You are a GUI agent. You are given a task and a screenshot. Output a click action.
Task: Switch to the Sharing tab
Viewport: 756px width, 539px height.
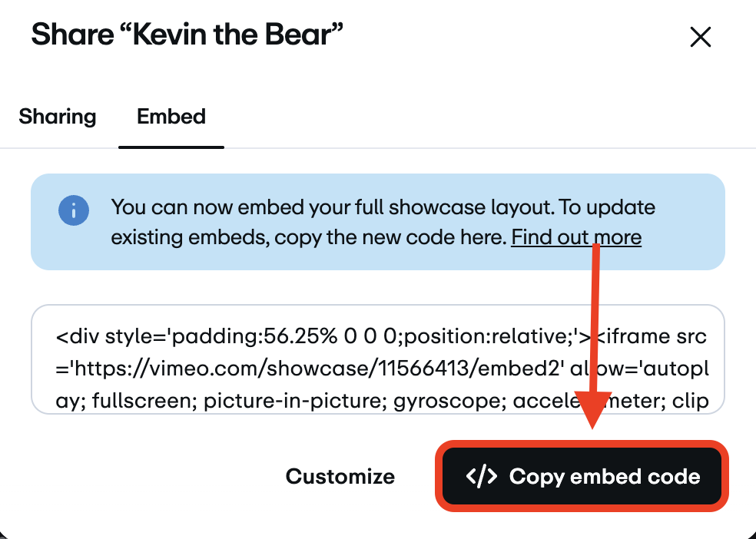(57, 116)
